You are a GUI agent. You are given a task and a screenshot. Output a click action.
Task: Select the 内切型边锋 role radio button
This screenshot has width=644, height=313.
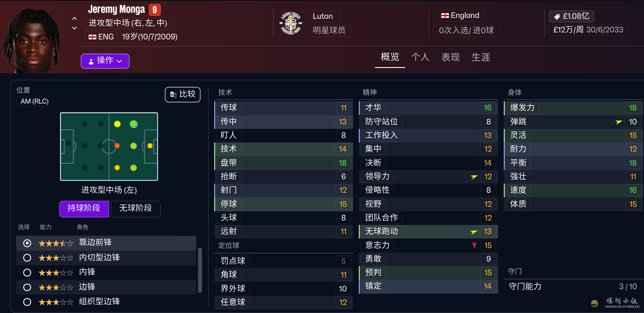pyautogui.click(x=27, y=257)
